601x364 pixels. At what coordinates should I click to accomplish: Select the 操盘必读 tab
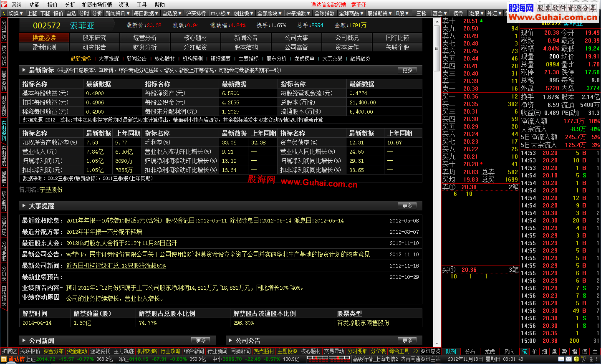44,38
